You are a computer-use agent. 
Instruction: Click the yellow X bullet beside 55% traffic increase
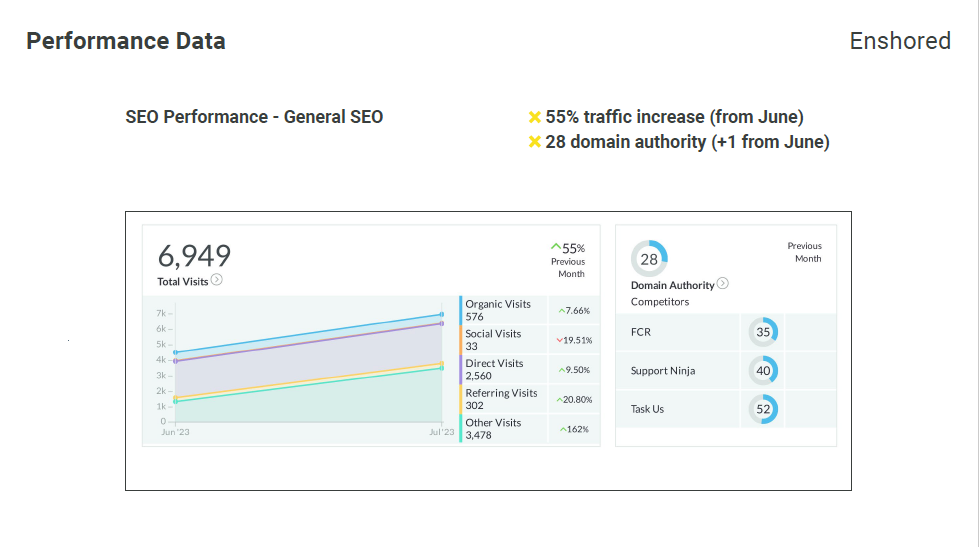[534, 117]
